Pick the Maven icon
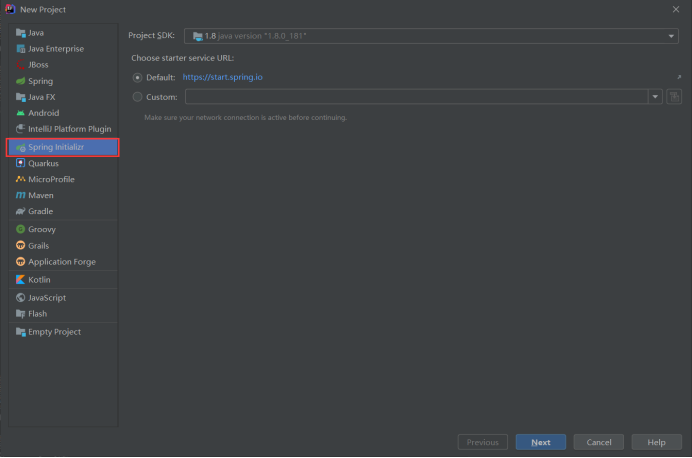692x458 pixels. pyautogui.click(x=20, y=195)
